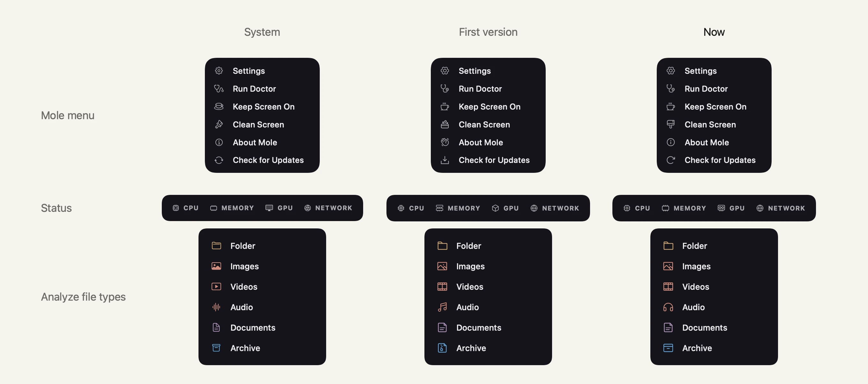
Task: Click the Folder label in the Now panel
Action: [694, 246]
